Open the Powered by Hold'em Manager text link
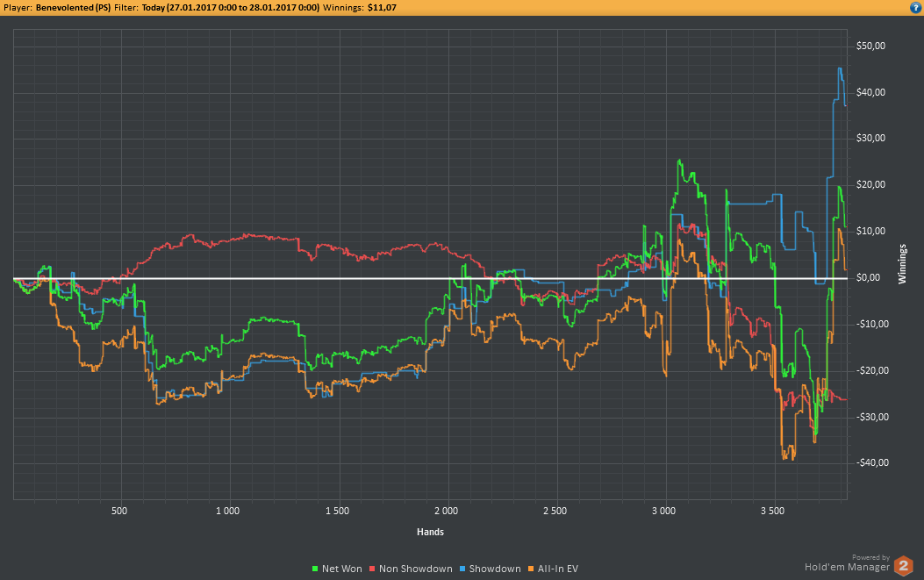 coord(848,563)
